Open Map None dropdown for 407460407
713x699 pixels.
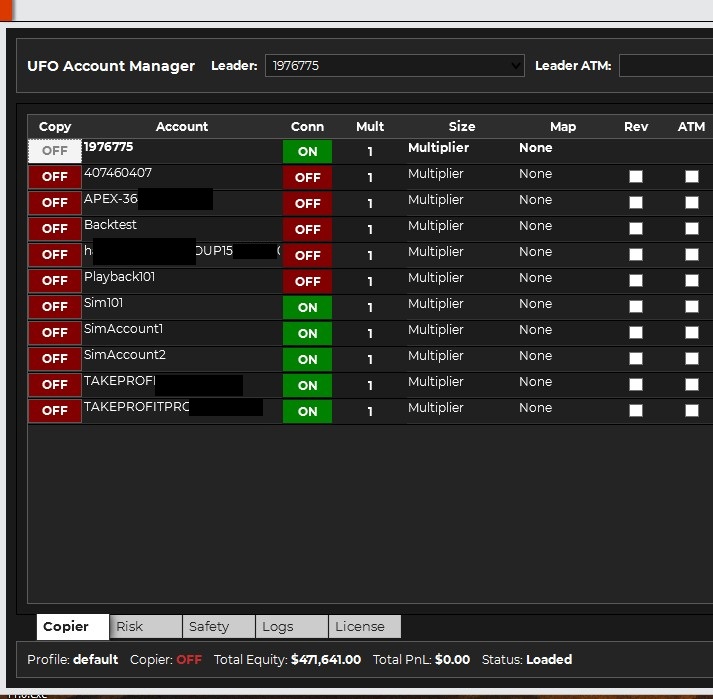pos(536,174)
